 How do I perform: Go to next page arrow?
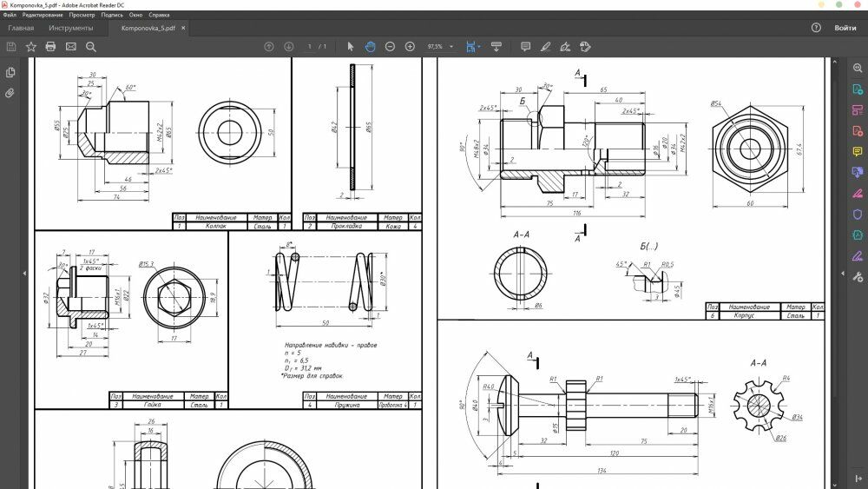tap(288, 47)
